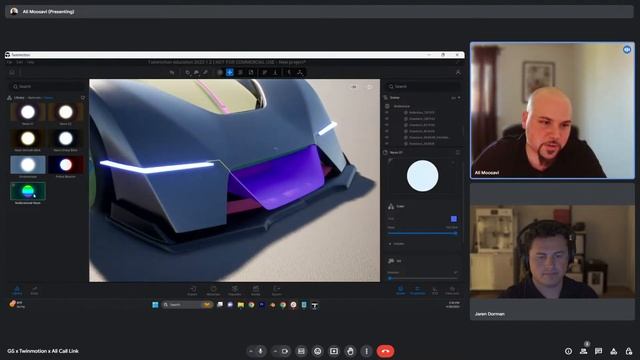This screenshot has width=640, height=360.
Task: Switch to the Properties tab at bottom right
Action: click(418, 290)
